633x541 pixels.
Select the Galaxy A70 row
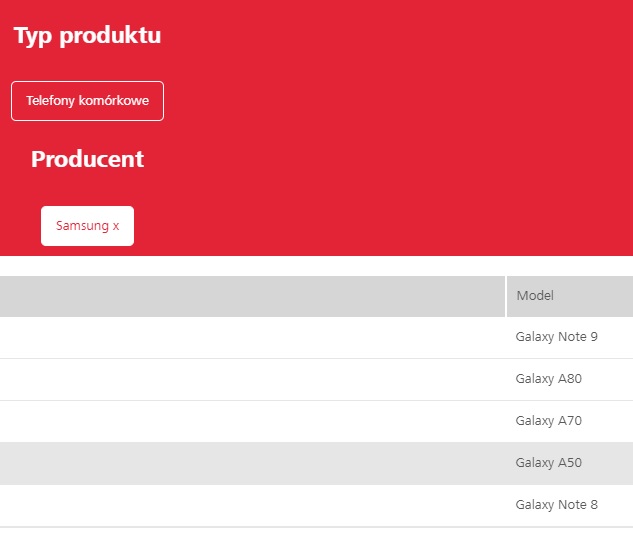316,421
